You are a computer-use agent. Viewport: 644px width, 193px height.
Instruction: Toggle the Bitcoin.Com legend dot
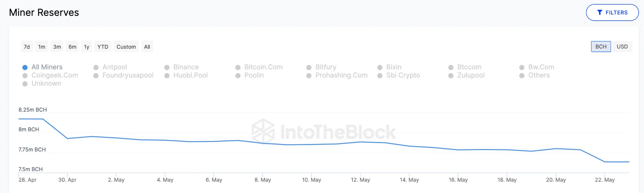(238, 67)
